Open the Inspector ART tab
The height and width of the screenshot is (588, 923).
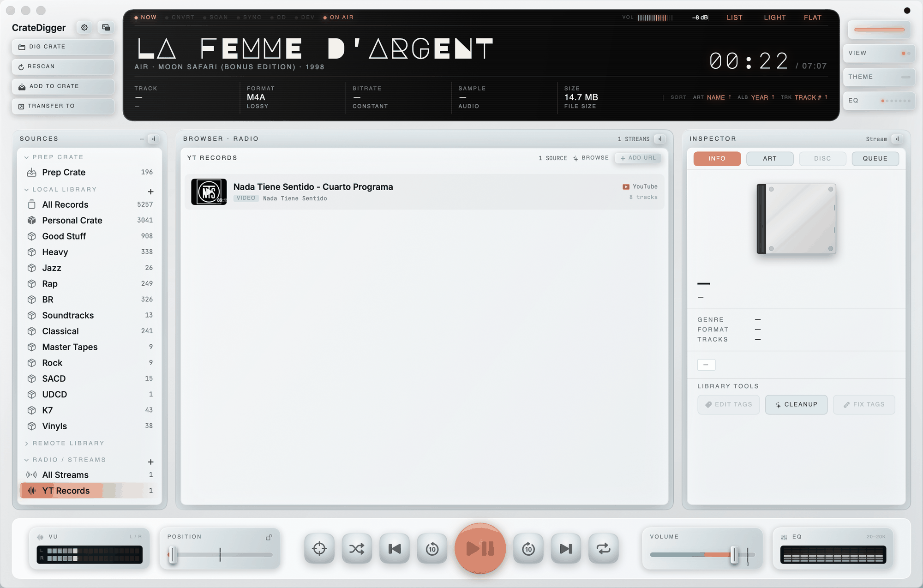tap(769, 158)
